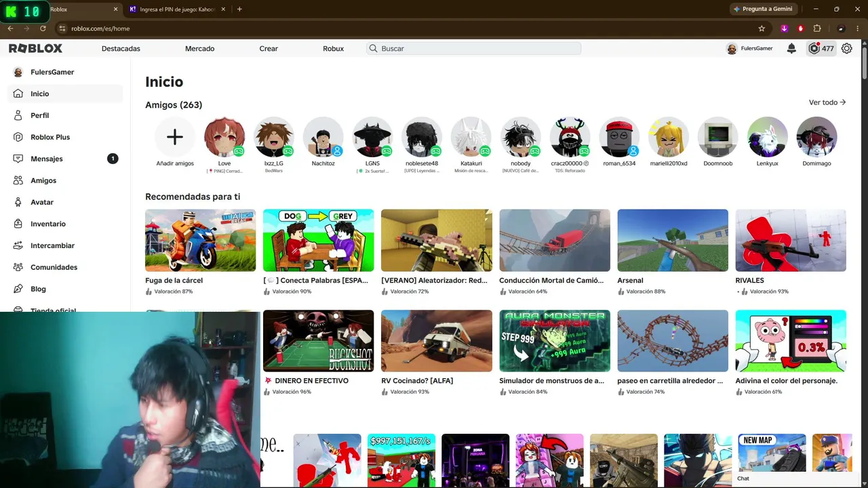The image size is (868, 488).
Task: Open the Robux menu item
Action: pos(333,49)
